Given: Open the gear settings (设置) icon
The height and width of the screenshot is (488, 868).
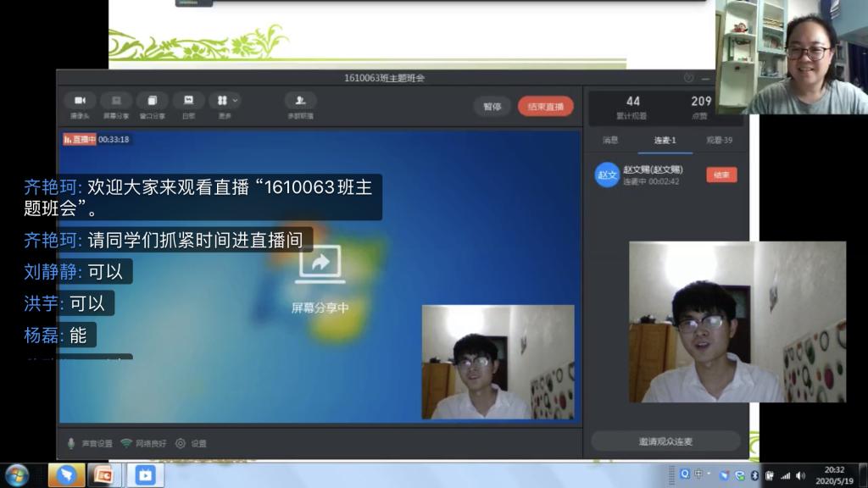Looking at the screenshot, I should pos(181,443).
